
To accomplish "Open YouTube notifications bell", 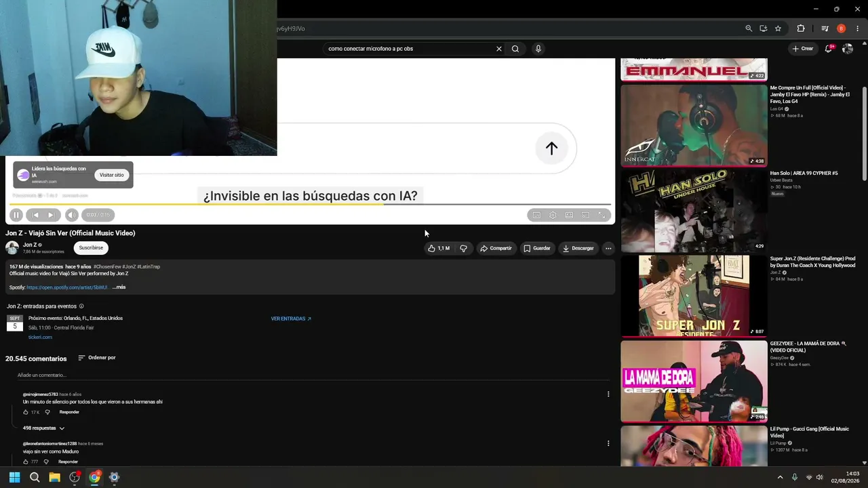I will pos(829,49).
